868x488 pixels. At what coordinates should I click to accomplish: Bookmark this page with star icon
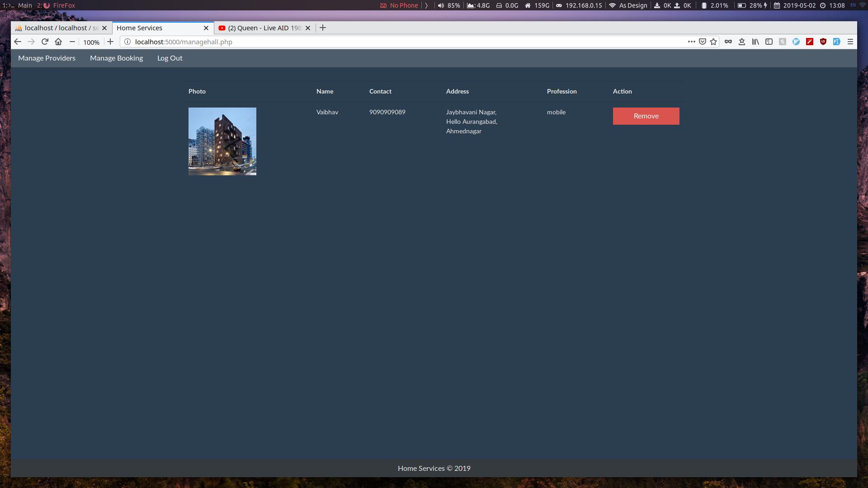click(x=713, y=42)
